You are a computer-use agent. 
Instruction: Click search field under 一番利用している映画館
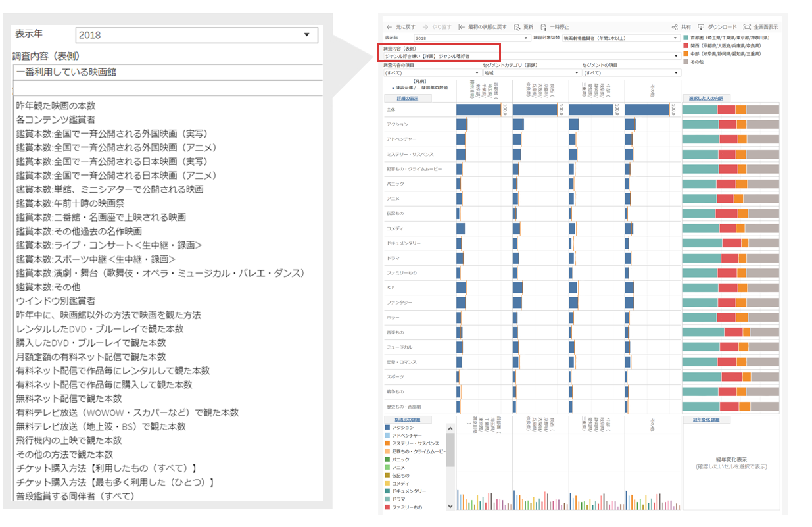click(x=168, y=89)
